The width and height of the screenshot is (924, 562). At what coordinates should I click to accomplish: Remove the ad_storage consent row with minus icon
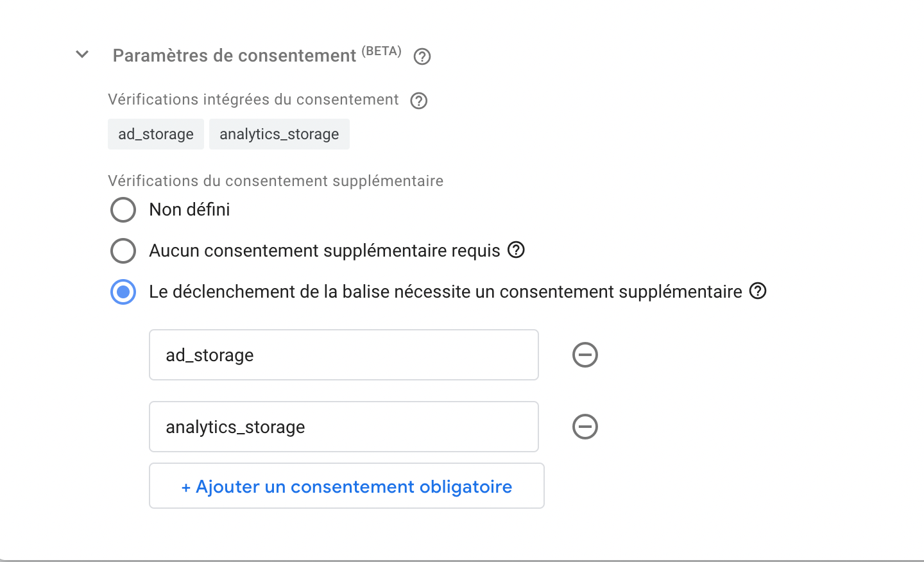(x=585, y=355)
